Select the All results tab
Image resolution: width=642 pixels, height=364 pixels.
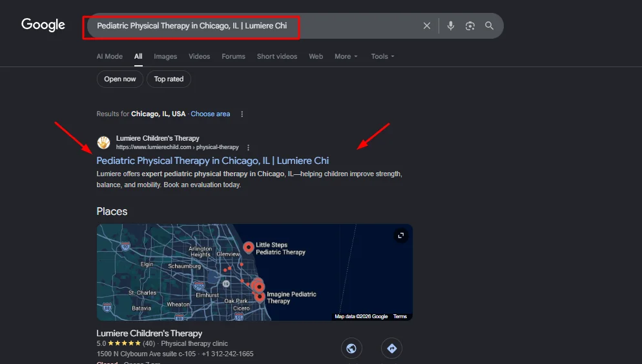[138, 56]
